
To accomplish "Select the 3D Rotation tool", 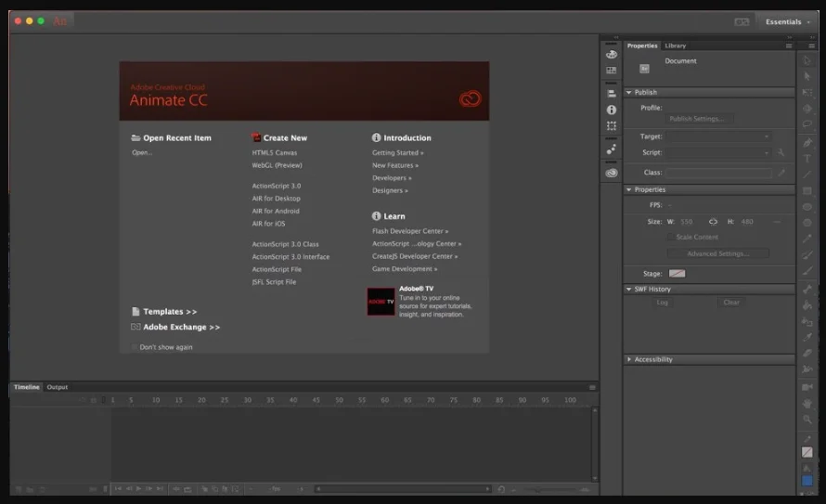I will coord(807,109).
